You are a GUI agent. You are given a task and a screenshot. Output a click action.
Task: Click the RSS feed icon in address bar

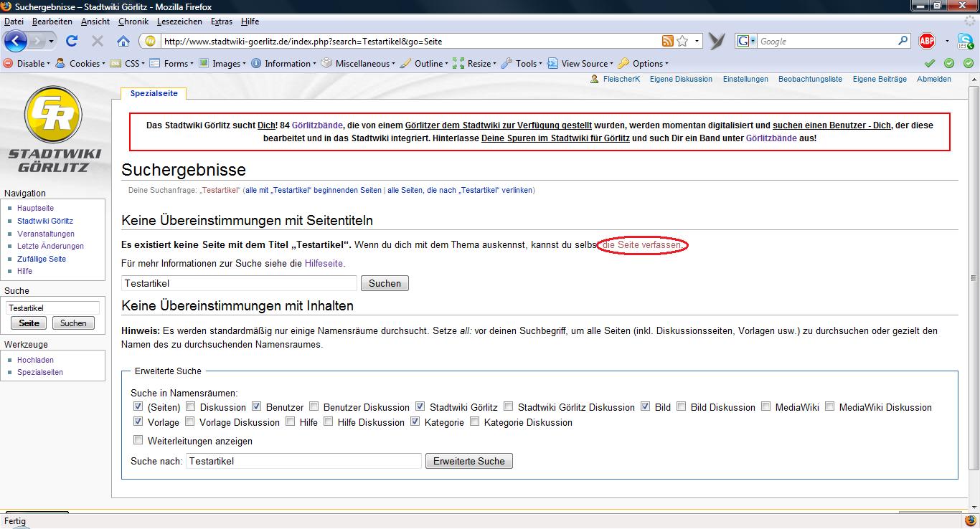point(667,42)
